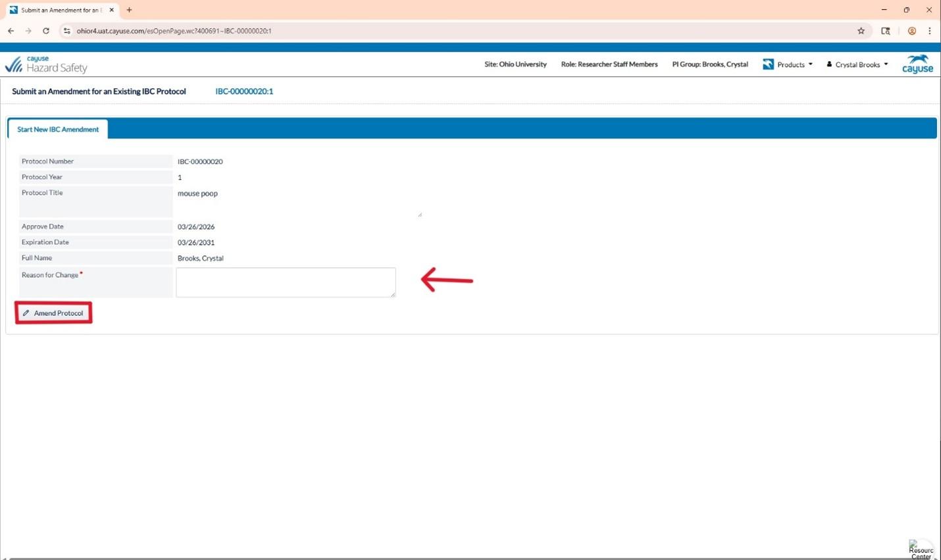This screenshot has width=941, height=560.
Task: Click the browser address bar URL
Action: (174, 31)
